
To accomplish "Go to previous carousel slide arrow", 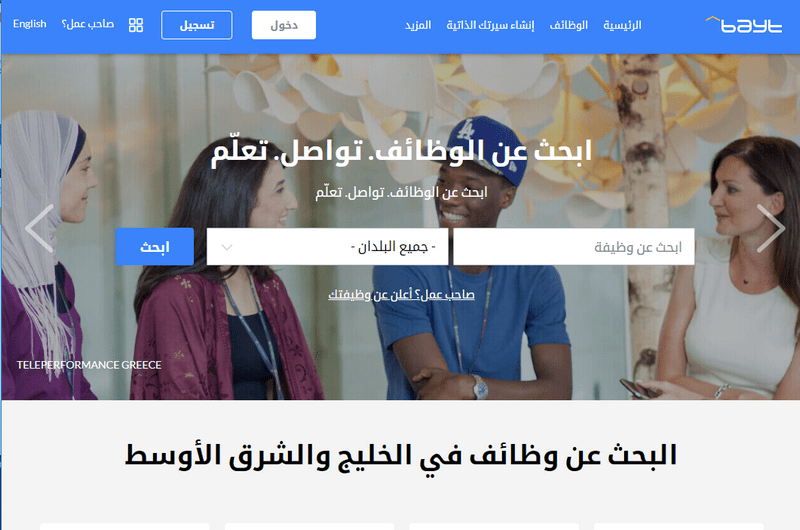I will point(39,228).
